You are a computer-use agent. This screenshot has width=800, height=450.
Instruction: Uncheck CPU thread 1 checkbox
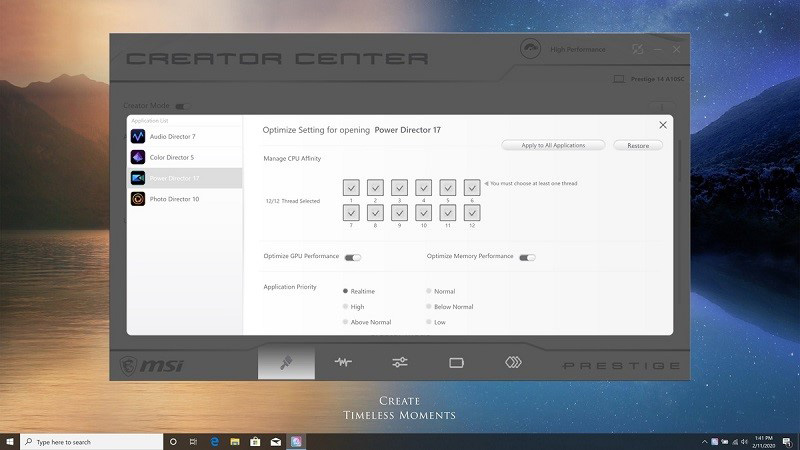coord(351,188)
